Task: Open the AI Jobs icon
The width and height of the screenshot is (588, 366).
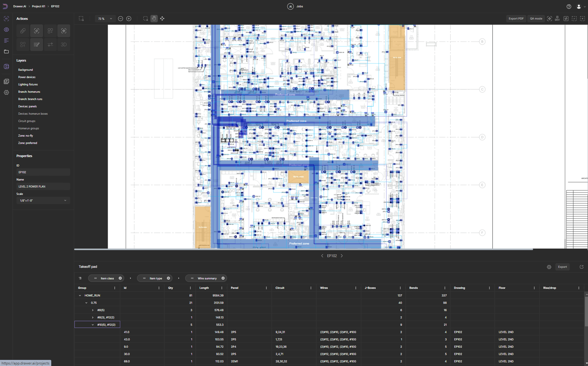Action: tap(290, 6)
